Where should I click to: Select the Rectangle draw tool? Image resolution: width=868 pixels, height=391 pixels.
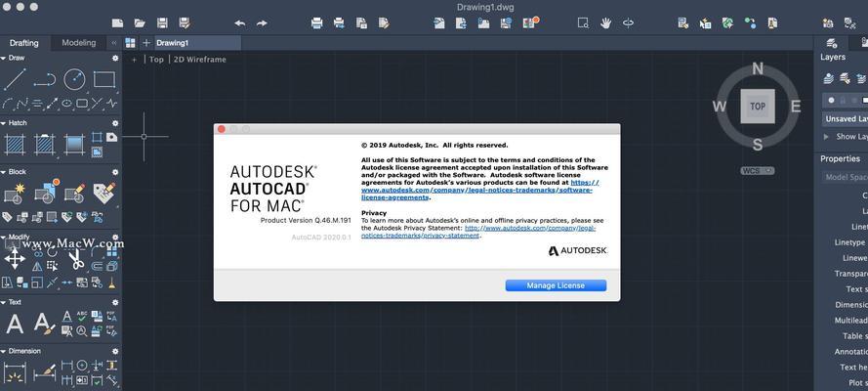coord(104,80)
